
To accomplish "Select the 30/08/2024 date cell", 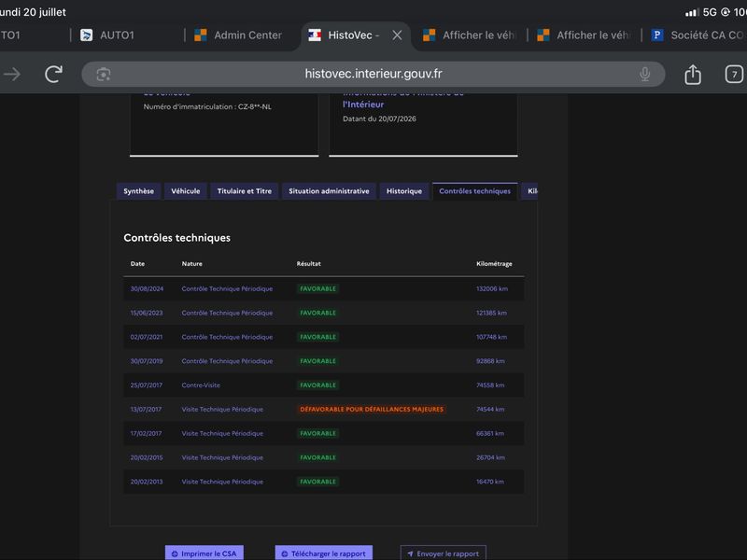I will coord(147,288).
